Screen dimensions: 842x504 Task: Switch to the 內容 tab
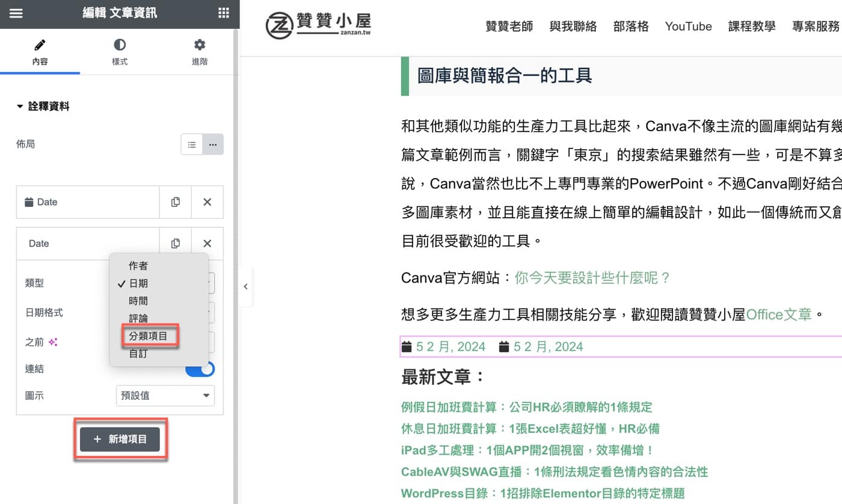point(40,52)
